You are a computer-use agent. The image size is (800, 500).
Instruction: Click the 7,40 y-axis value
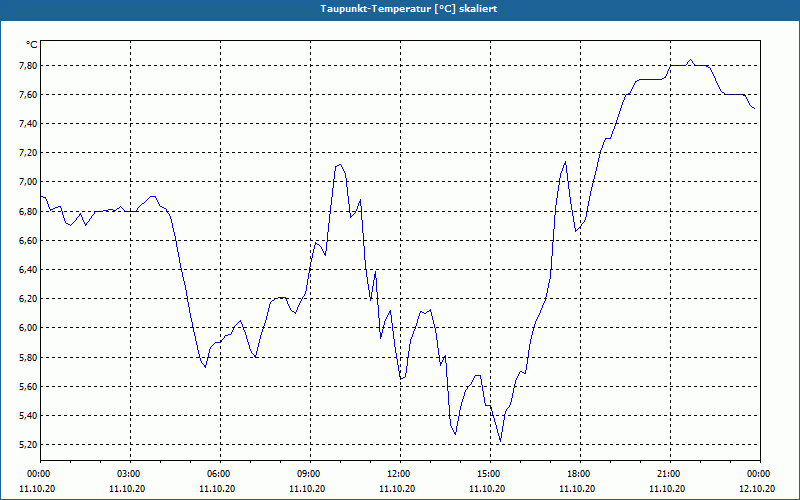29,123
